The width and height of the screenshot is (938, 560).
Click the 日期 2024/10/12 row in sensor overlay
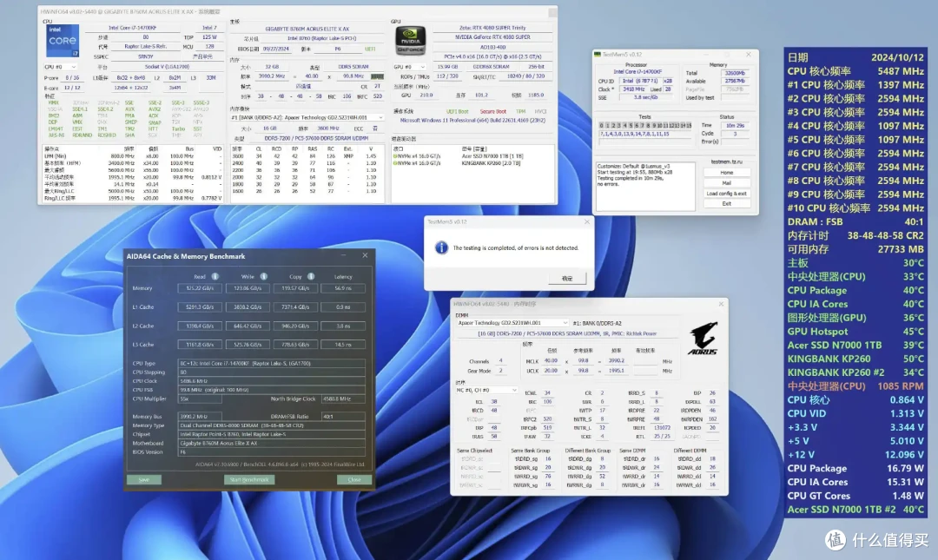(x=855, y=57)
